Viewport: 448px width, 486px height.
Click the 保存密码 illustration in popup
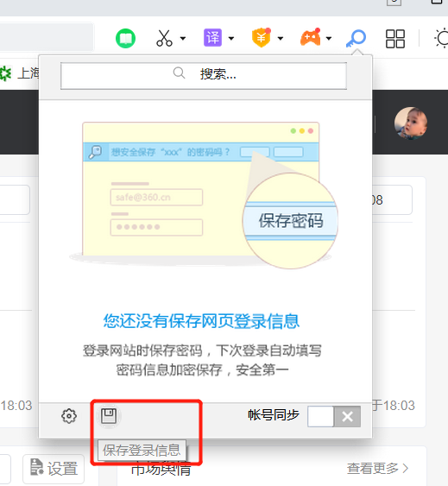tap(291, 221)
